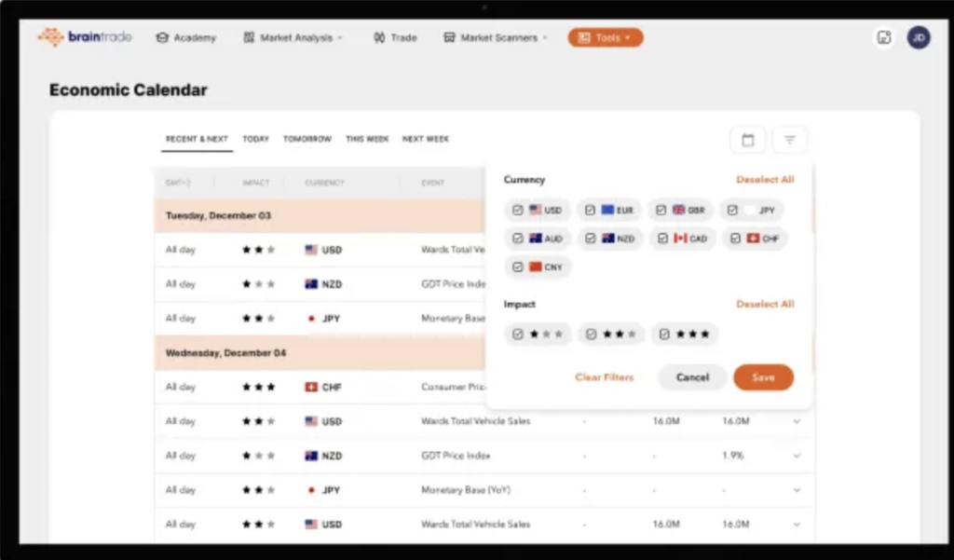Click the Market Scanners storefront icon

coord(449,38)
